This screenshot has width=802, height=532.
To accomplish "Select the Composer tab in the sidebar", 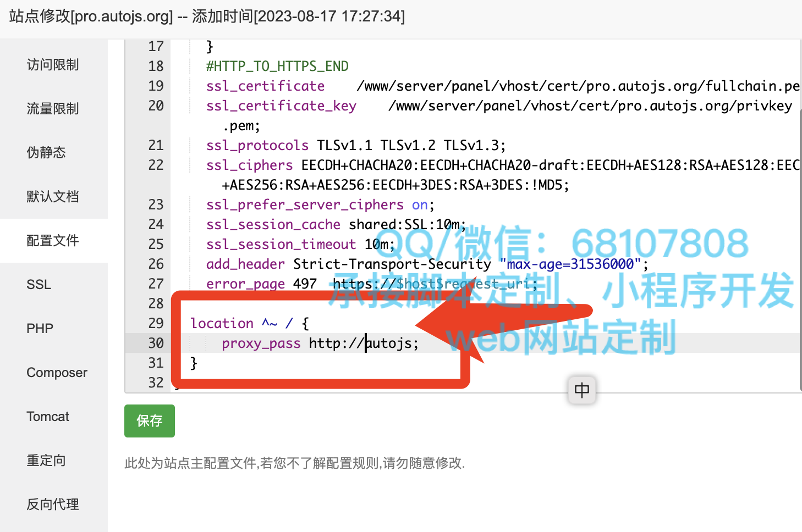I will click(57, 372).
